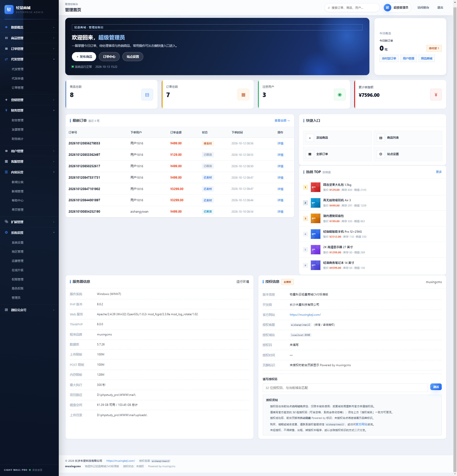Expand the 微信公众号 menu arrow
The width and height of the screenshot is (457, 476).
pos(54,310)
